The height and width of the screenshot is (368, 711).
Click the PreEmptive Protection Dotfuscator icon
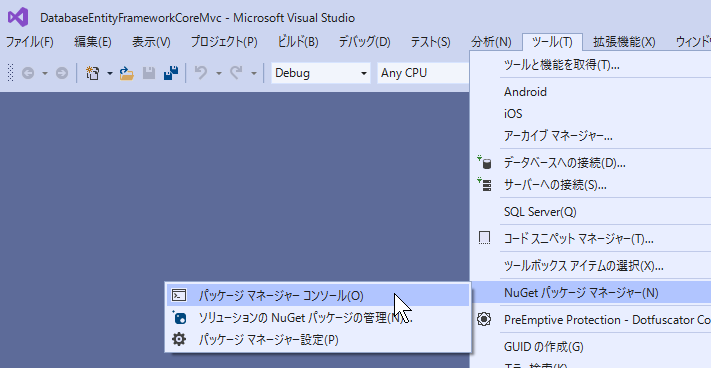tap(484, 319)
